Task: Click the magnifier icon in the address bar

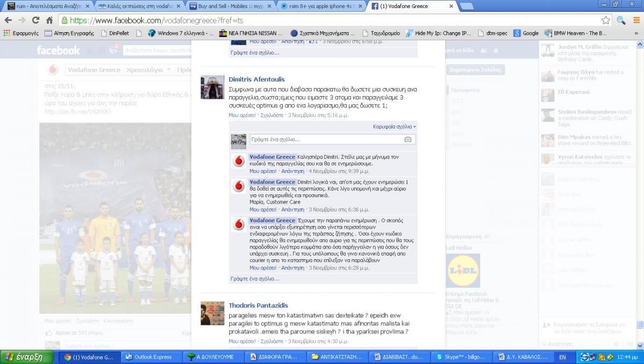Action: [621, 20]
